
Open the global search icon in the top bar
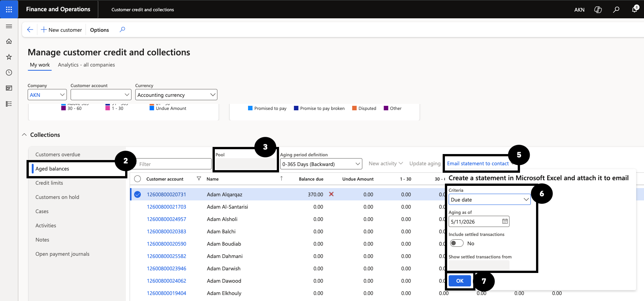coord(616,9)
